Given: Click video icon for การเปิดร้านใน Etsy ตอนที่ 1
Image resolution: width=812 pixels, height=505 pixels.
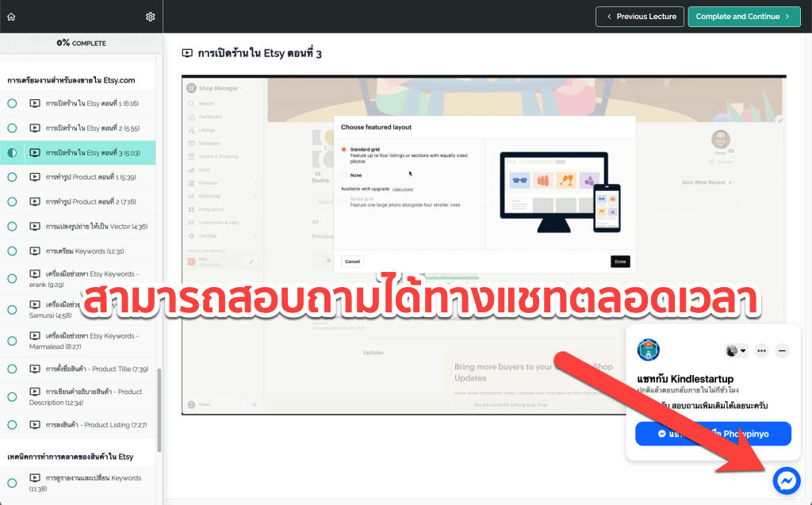Looking at the screenshot, I should tap(35, 103).
